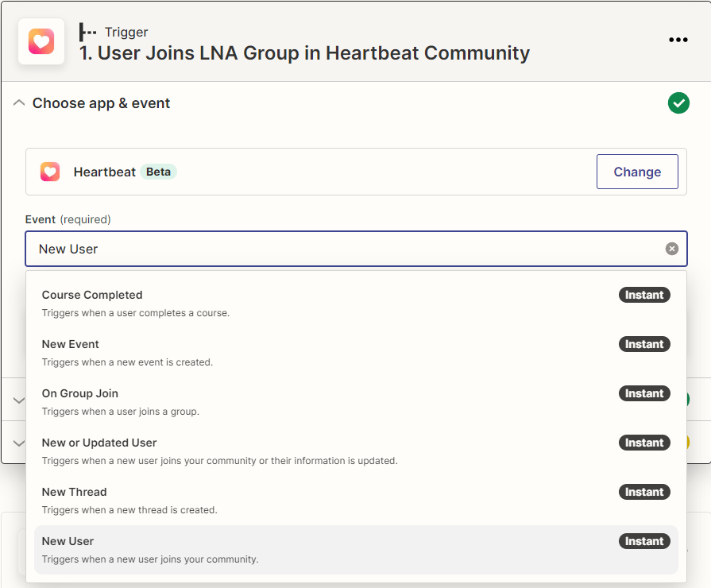Collapse the Choose app & event section
Image resolution: width=711 pixels, height=588 pixels.
point(20,103)
